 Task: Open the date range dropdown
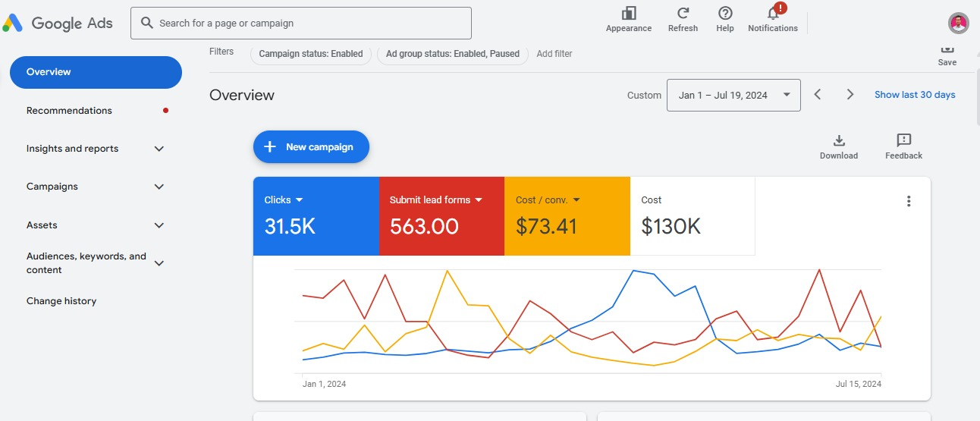coord(733,96)
